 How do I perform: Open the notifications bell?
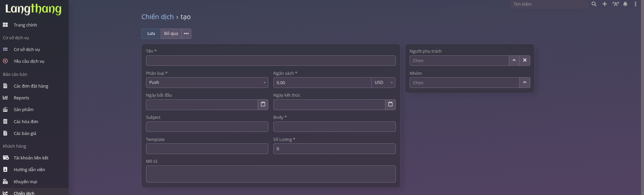(x=625, y=4)
